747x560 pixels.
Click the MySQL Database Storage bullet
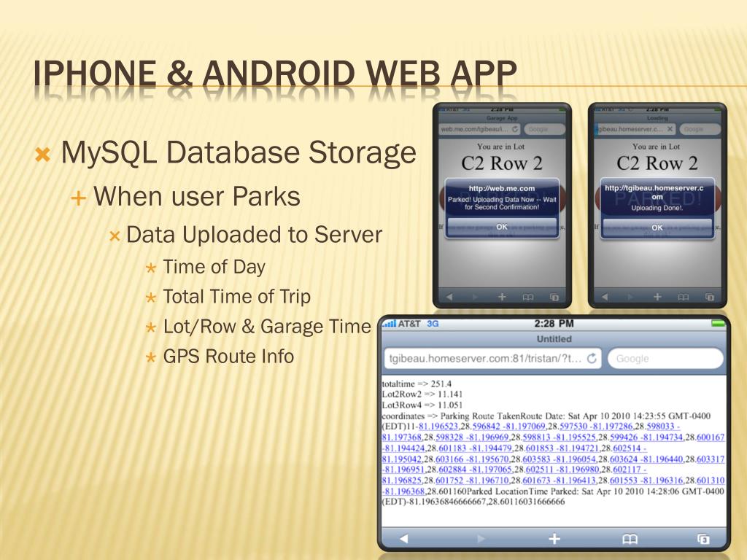[239, 152]
